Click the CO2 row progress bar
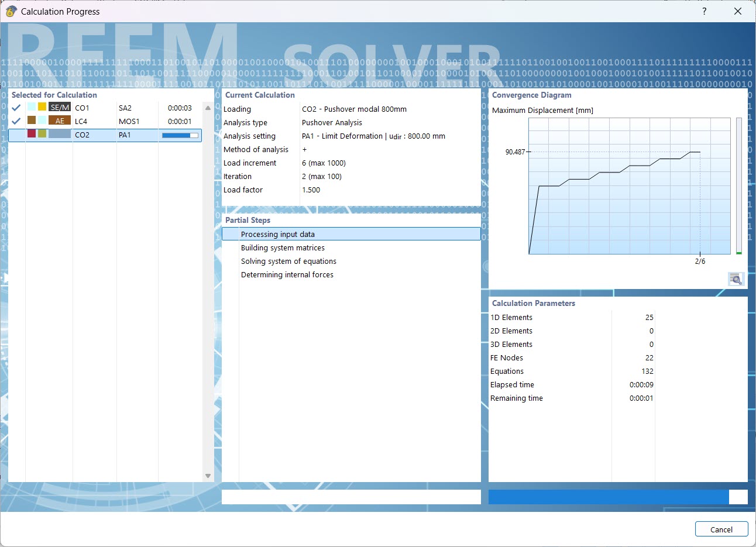The width and height of the screenshot is (756, 547). [180, 135]
